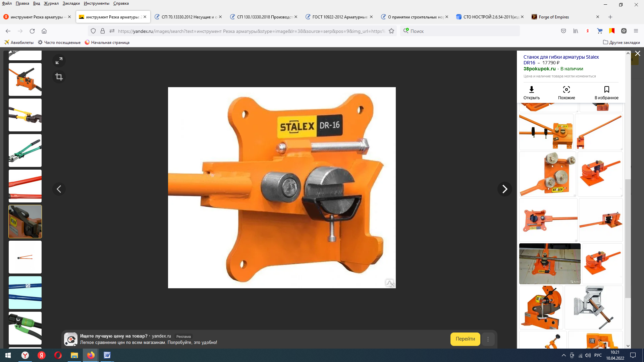Select the blue handles thumbnail
The height and width of the screenshot is (362, 644).
tap(25, 293)
